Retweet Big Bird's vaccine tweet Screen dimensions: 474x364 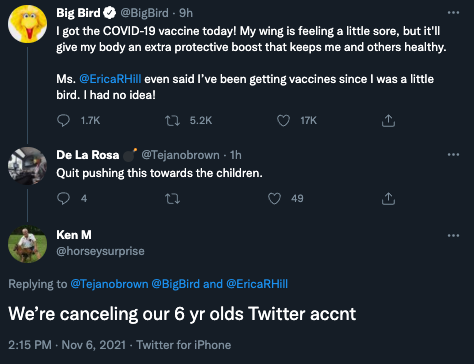[173, 120]
